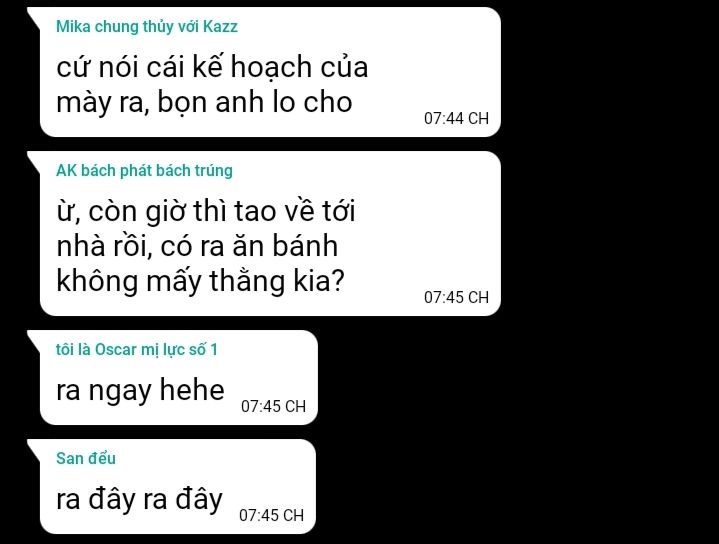
Task: Tap the 'ra ngay hehe' message text
Action: (x=140, y=390)
